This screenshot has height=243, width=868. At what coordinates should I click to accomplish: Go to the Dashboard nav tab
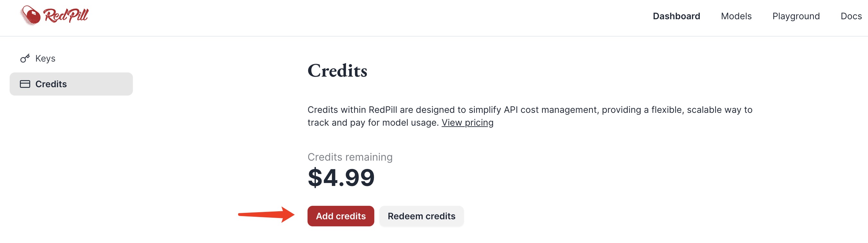tap(676, 16)
